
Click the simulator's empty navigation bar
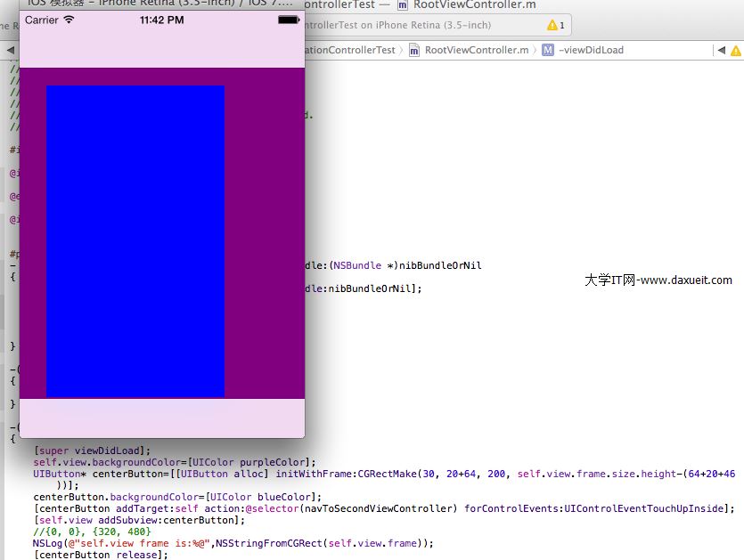click(x=162, y=48)
